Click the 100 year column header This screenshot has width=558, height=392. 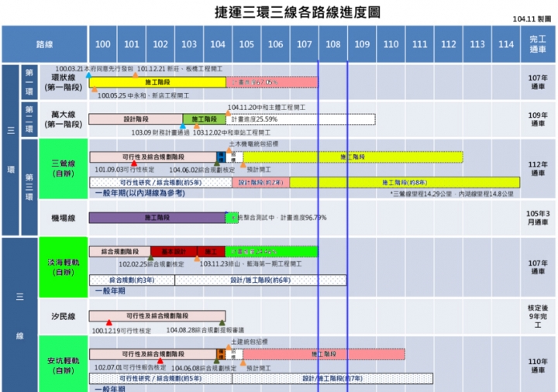coord(103,44)
